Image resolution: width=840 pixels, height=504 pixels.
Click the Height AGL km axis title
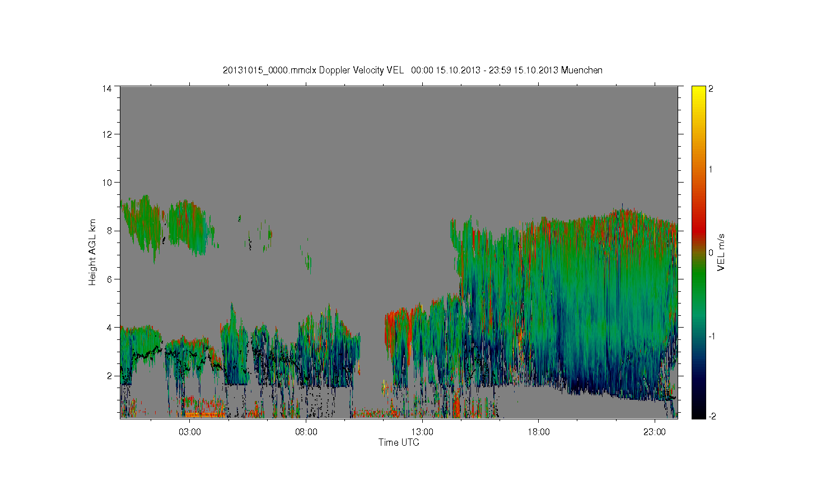(92, 252)
